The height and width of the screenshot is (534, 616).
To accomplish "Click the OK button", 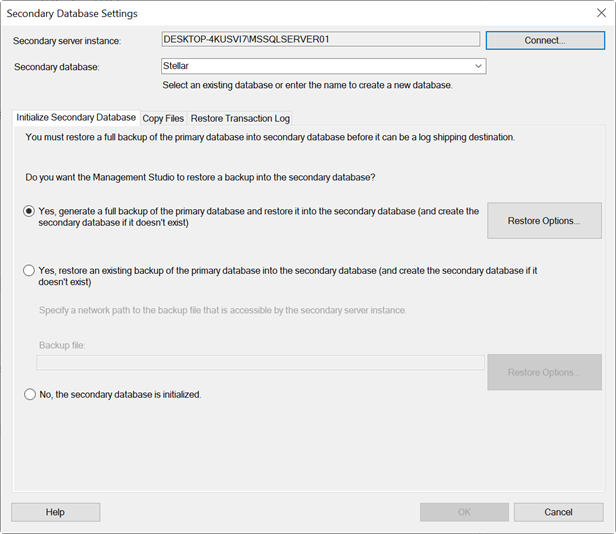I will coord(464,512).
